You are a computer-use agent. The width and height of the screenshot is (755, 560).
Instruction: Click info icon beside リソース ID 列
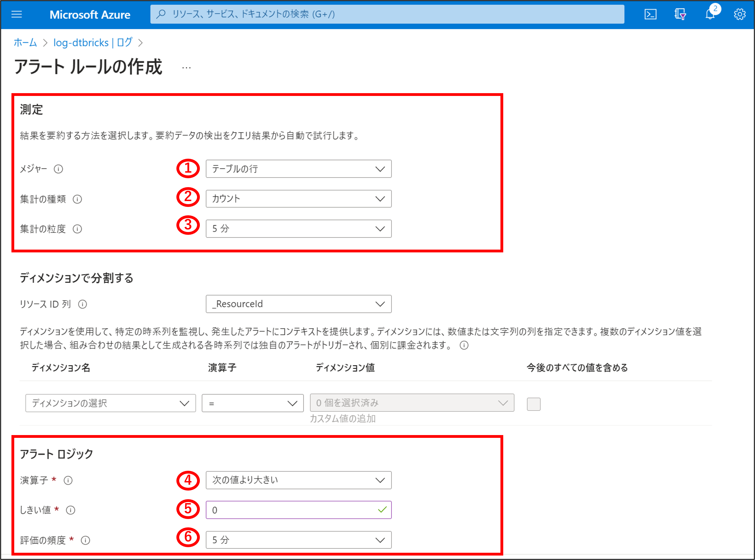(x=82, y=305)
